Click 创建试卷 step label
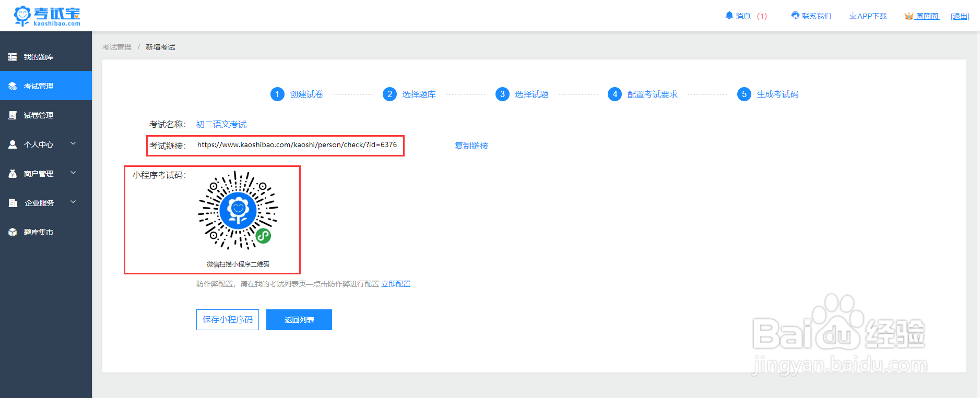Image resolution: width=980 pixels, height=398 pixels. 306,94
